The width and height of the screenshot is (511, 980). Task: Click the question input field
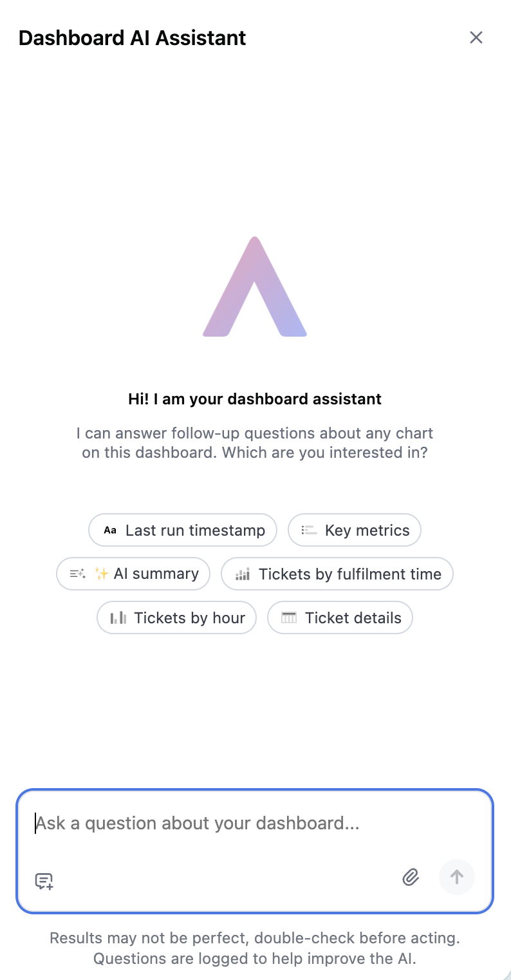[255, 823]
